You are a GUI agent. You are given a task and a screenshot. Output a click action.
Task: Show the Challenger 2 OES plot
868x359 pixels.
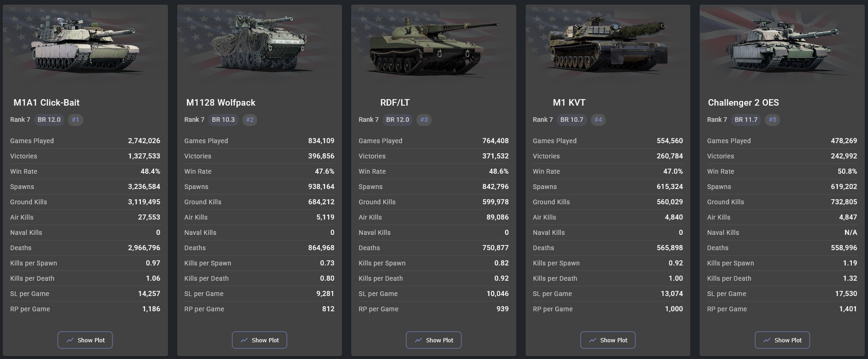click(782, 340)
